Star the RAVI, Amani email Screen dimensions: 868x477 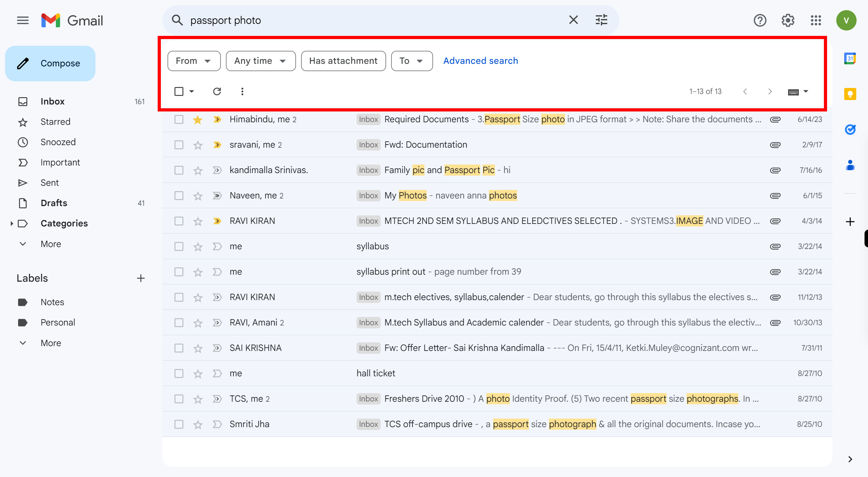tap(198, 323)
